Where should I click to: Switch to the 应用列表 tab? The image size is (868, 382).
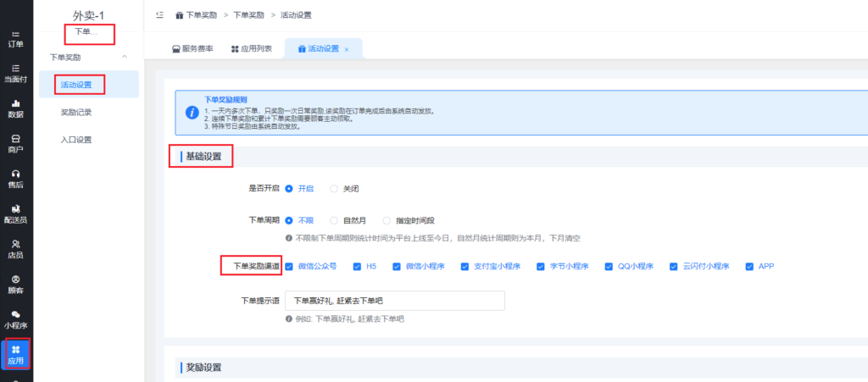(251, 49)
